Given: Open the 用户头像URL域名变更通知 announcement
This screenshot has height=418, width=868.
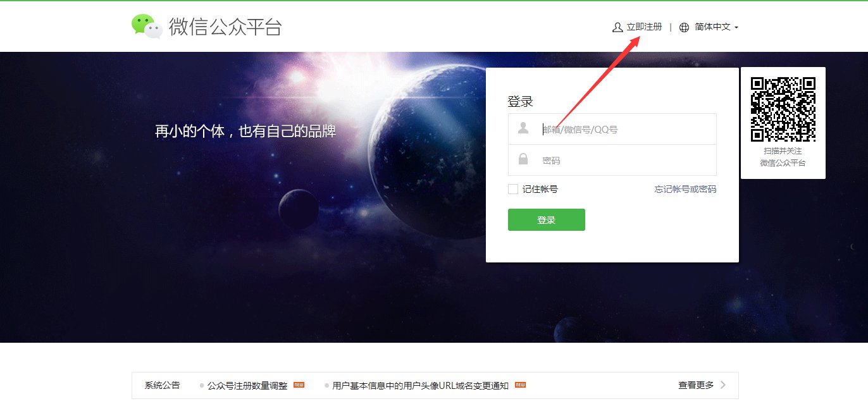Looking at the screenshot, I should pyautogui.click(x=421, y=385).
